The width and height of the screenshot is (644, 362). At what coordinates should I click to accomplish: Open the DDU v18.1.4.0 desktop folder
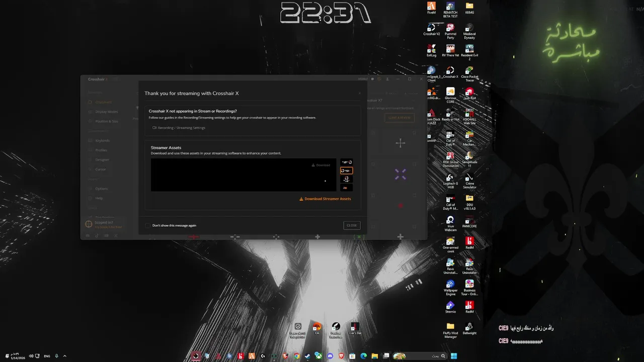[469, 202]
